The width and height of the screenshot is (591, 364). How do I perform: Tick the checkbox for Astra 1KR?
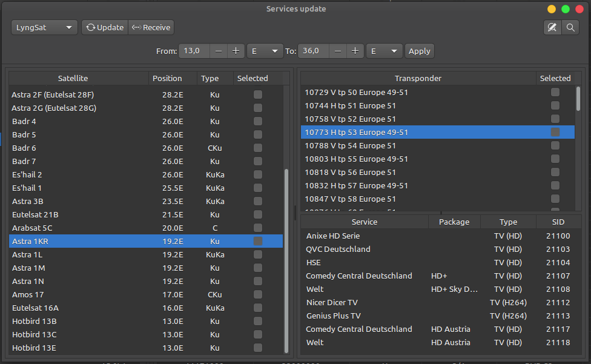coord(258,241)
